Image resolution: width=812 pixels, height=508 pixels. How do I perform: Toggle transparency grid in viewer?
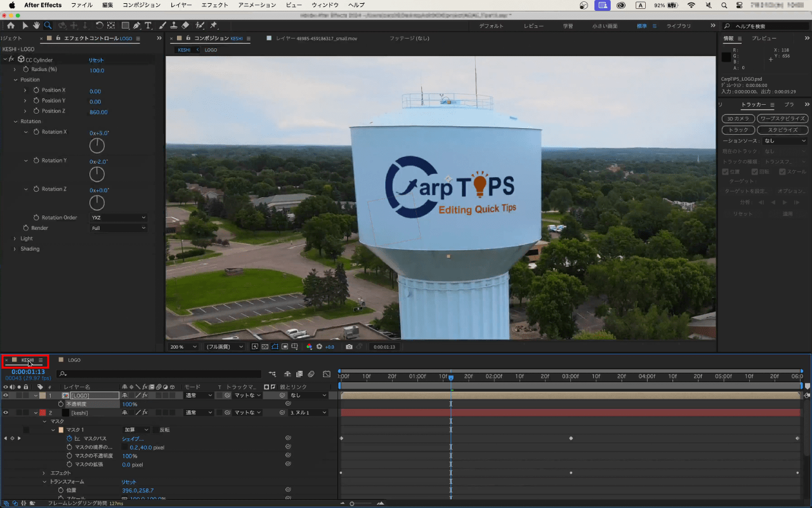(265, 347)
